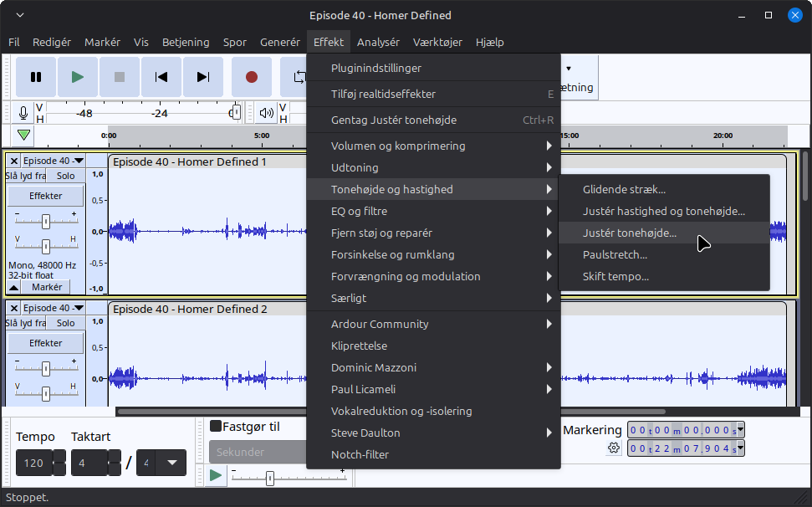Open Effekter panel for the first track
Screen dimensions: 812x507
pos(46,196)
